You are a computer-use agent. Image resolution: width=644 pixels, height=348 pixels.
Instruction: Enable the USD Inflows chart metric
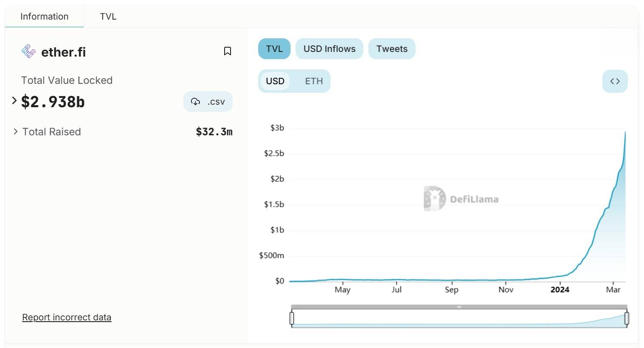pos(329,49)
